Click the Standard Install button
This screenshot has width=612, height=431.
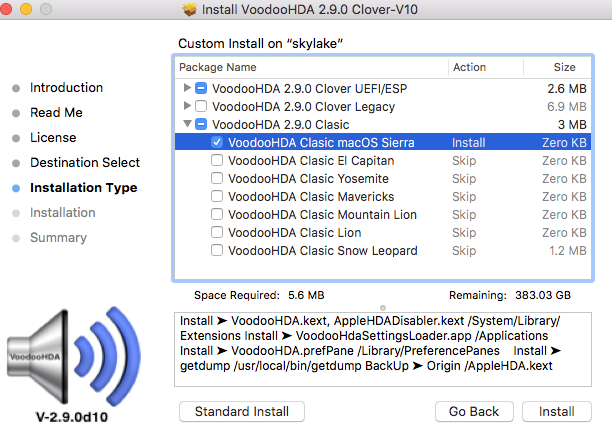242,411
